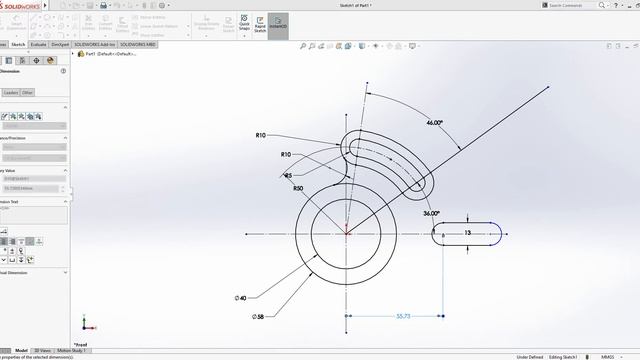Open the SOLIDWORKS MBD tab
This screenshot has width=640, height=360.
[x=138, y=44]
